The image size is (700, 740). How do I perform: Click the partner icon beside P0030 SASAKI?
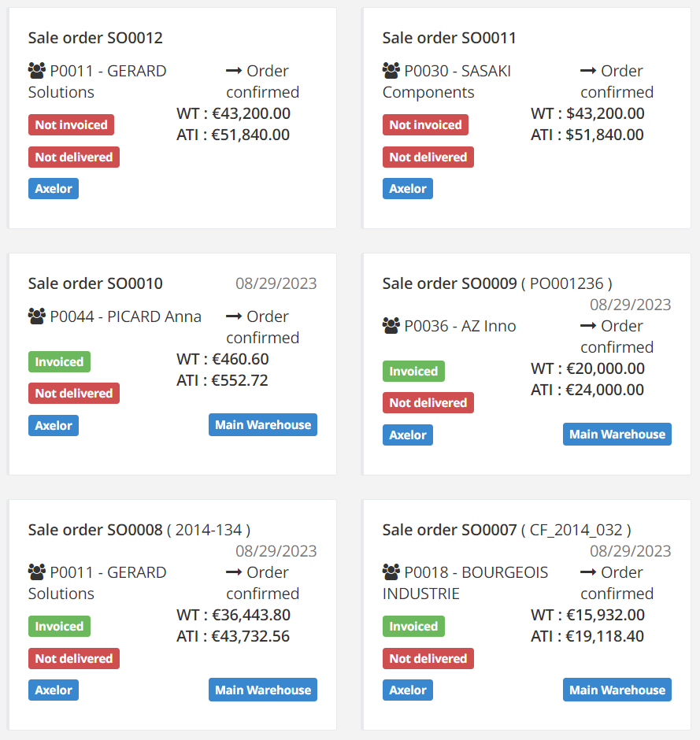tap(391, 71)
